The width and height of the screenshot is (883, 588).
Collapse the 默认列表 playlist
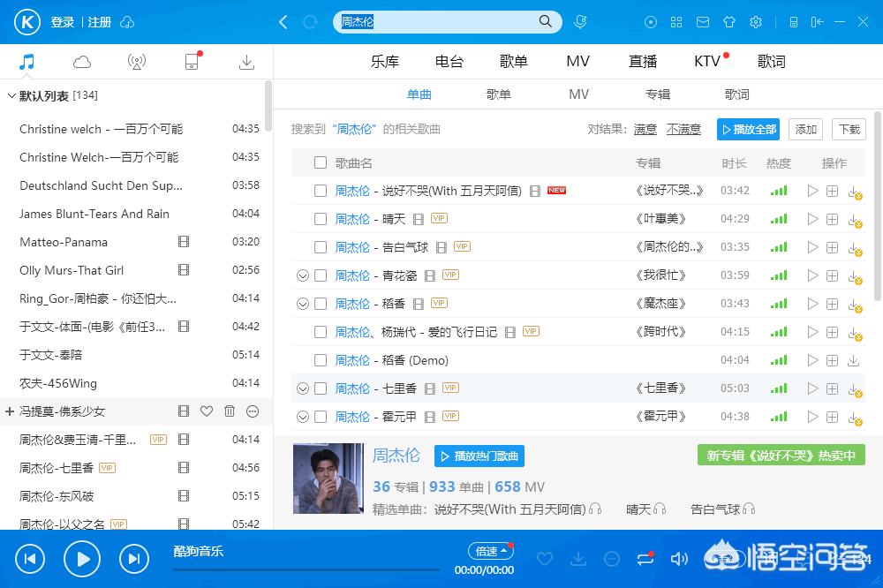[x=11, y=95]
